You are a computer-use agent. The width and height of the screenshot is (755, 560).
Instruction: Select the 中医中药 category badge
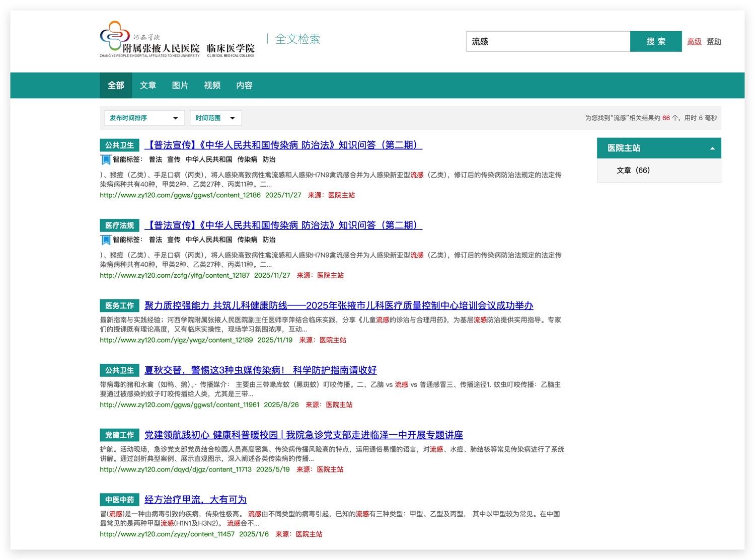coord(119,500)
